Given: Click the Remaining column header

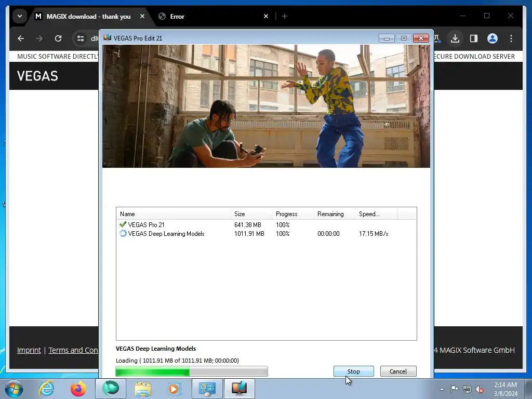Looking at the screenshot, I should (334, 214).
